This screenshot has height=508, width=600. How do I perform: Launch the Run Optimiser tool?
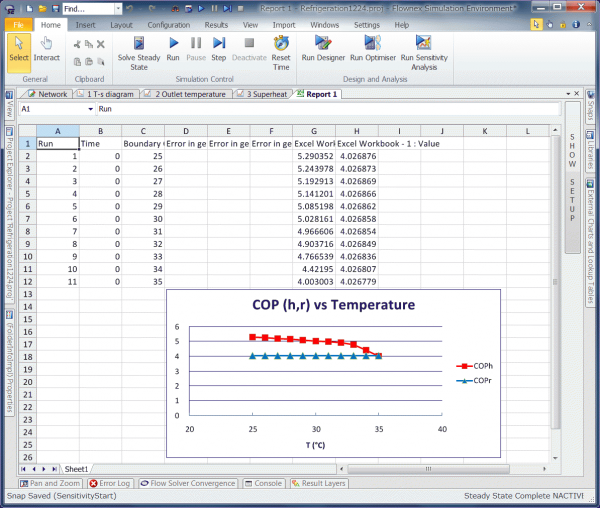point(371,43)
